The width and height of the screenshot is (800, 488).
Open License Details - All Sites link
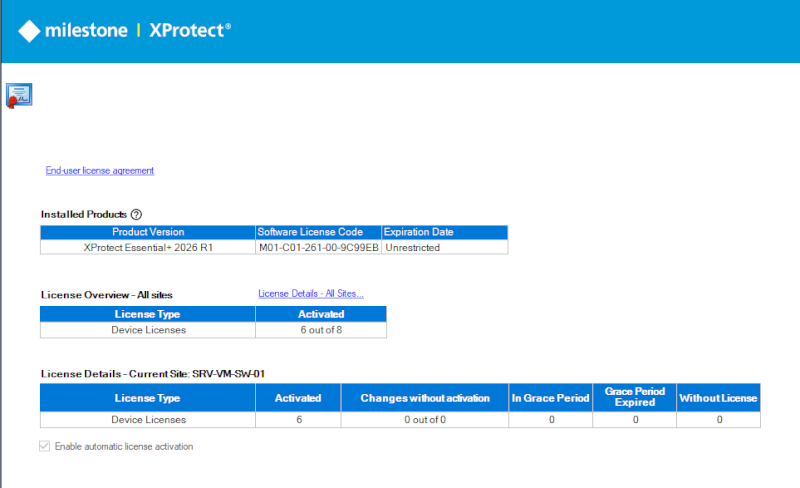click(x=311, y=294)
